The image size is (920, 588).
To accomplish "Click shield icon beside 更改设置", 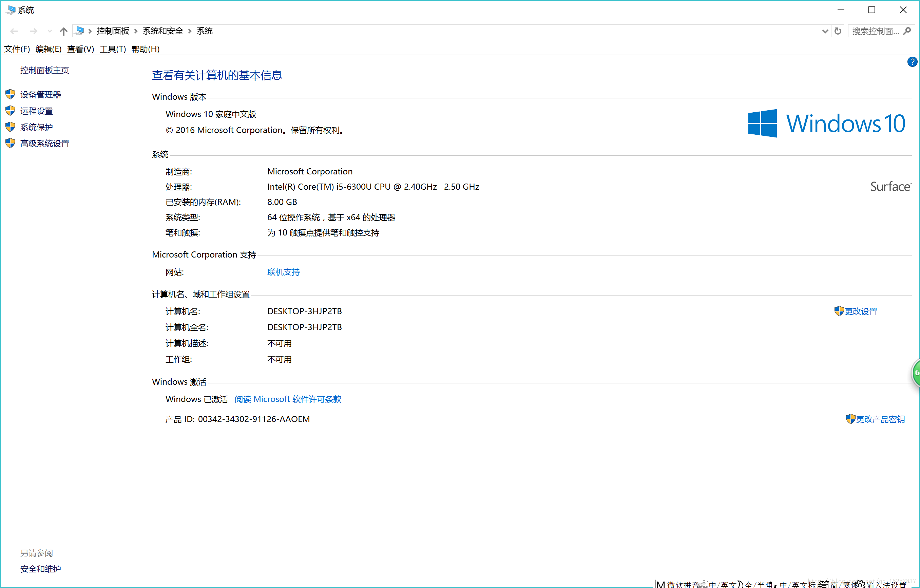I will 839,311.
